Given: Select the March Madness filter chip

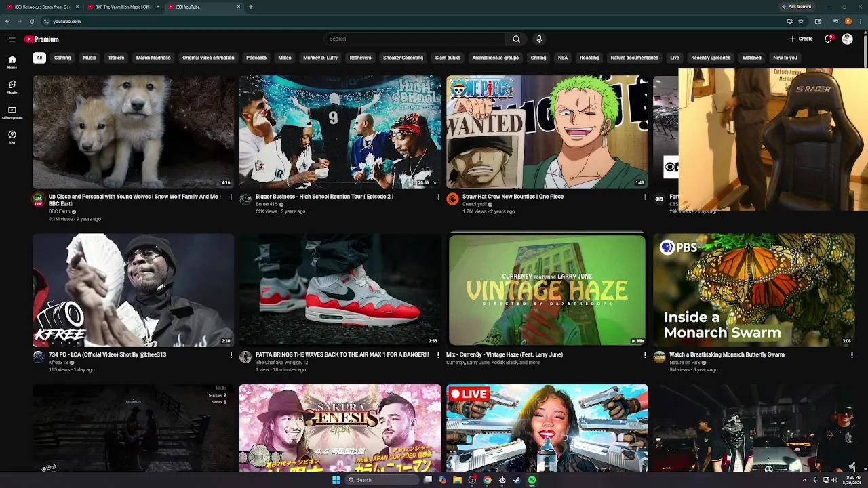Looking at the screenshot, I should click(x=153, y=58).
